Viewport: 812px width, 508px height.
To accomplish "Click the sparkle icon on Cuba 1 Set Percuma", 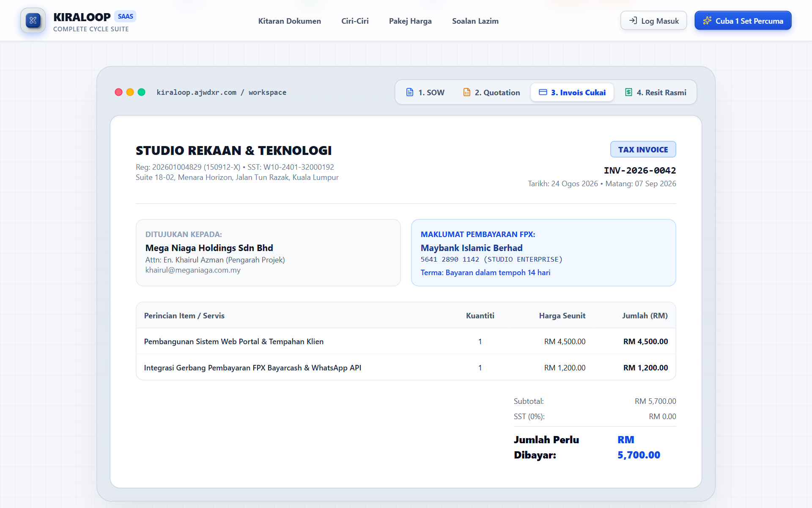I will tap(707, 20).
